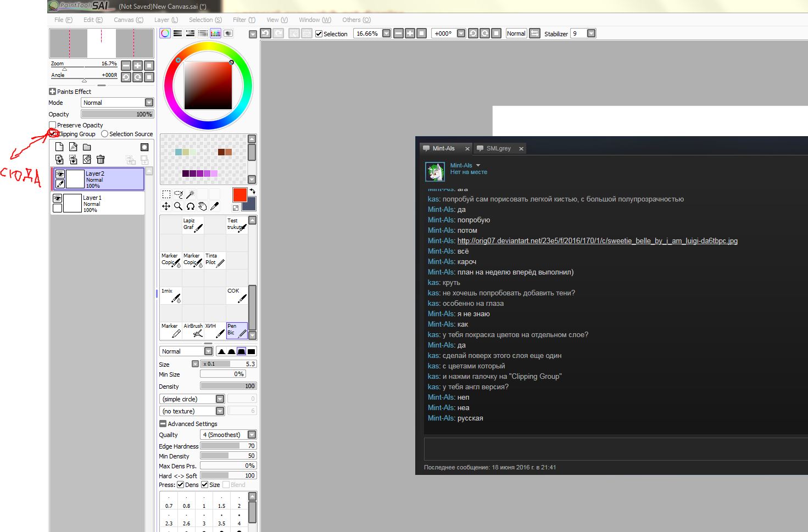Select the AirBrush tool
Viewport: 808px width, 532px height.
193,330
